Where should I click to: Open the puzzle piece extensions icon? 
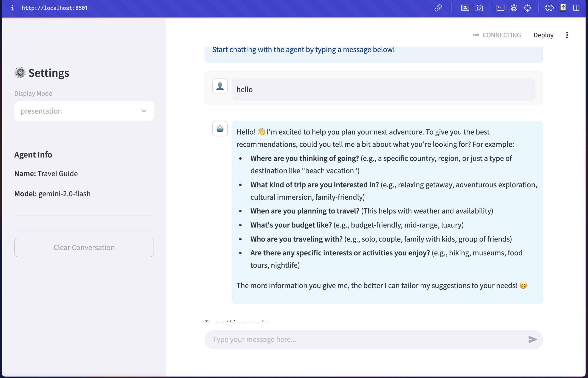click(x=549, y=8)
